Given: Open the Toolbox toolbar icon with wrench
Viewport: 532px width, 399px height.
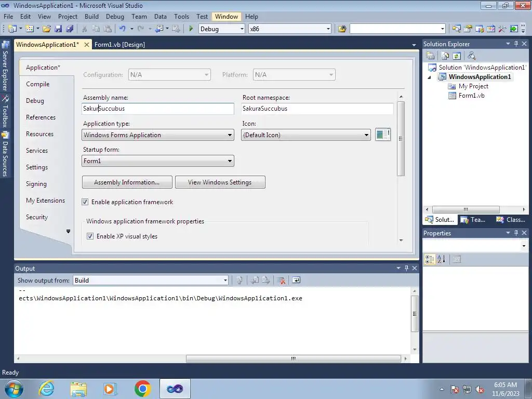Looking at the screenshot, I should [x=502, y=29].
